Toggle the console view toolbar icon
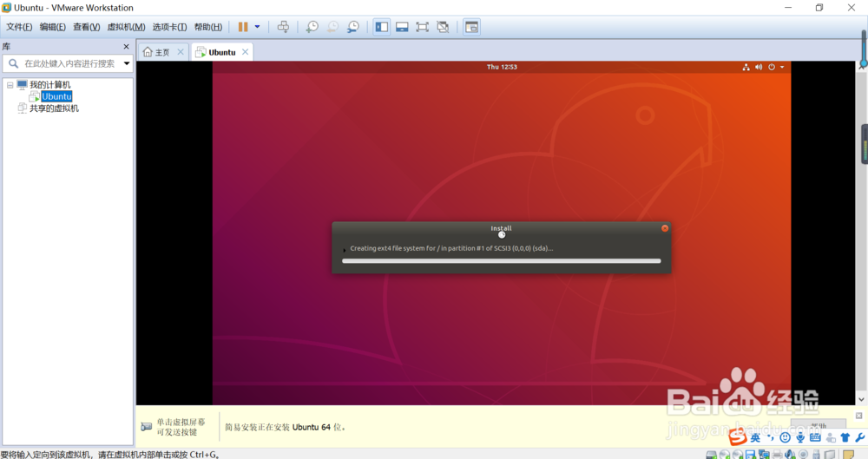Screen dimensions: 868x459 [471, 27]
